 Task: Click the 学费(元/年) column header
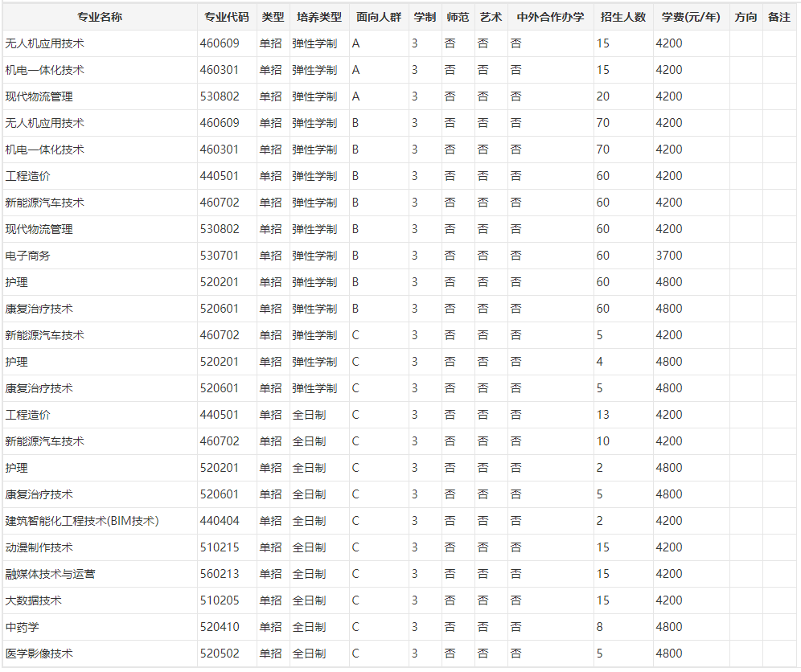point(691,17)
